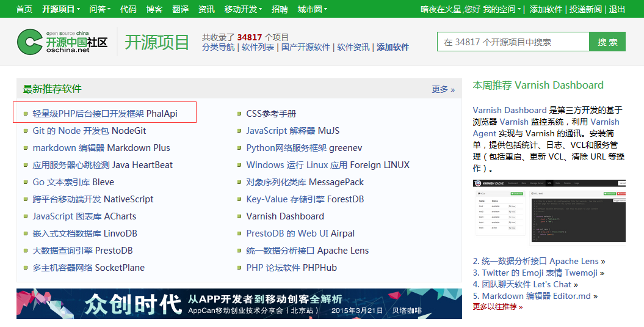The height and width of the screenshot is (327, 644).
Task: Open the 代码 nav item
Action: pyautogui.click(x=128, y=9)
